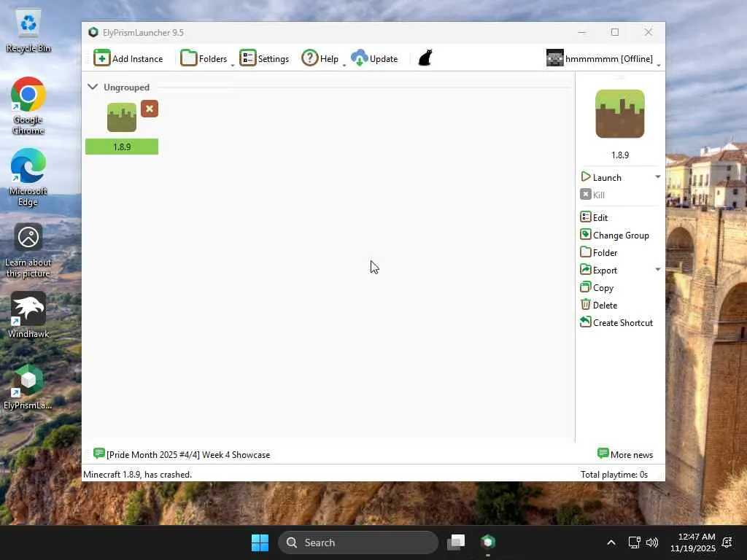Click the Add Instance toolbar button
Image resolution: width=747 pixels, height=560 pixels.
128,58
